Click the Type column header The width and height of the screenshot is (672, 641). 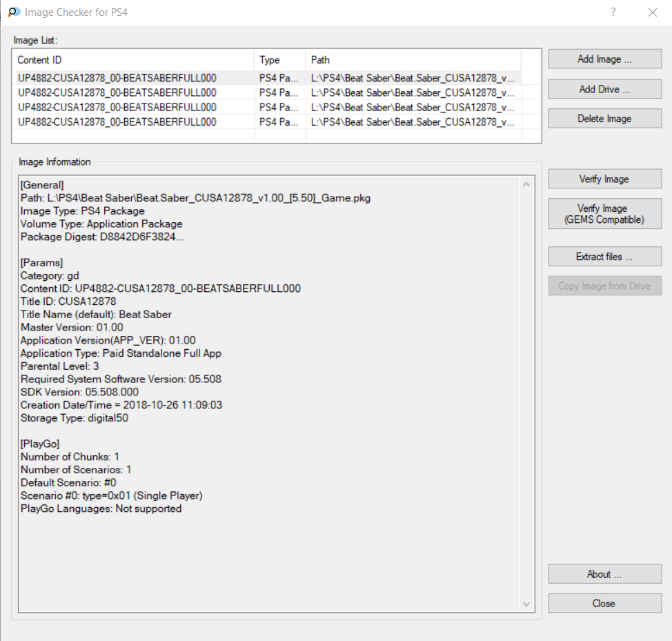[x=279, y=60]
